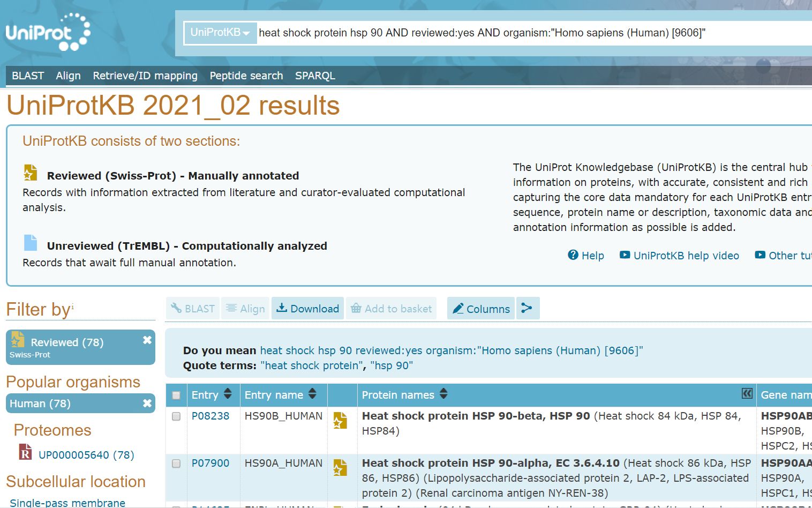The image size is (812, 508).
Task: Sort results by Entry column
Action: tap(228, 394)
